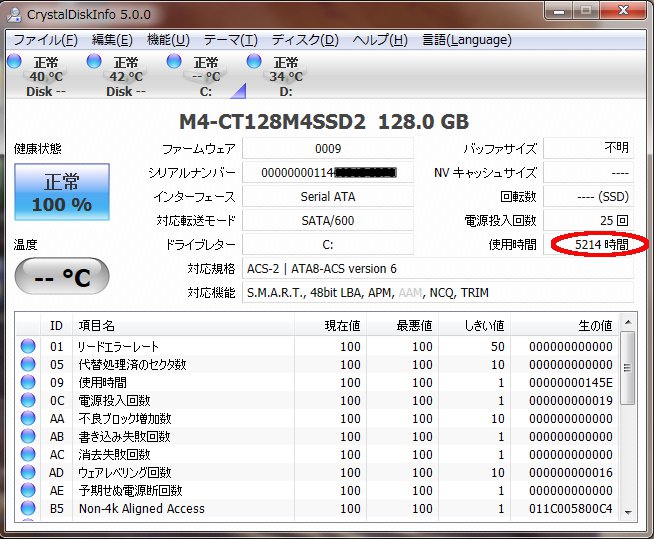
Task: Click the standard field ACS-2 | ATA8-ACS version 6
Action: click(438, 269)
